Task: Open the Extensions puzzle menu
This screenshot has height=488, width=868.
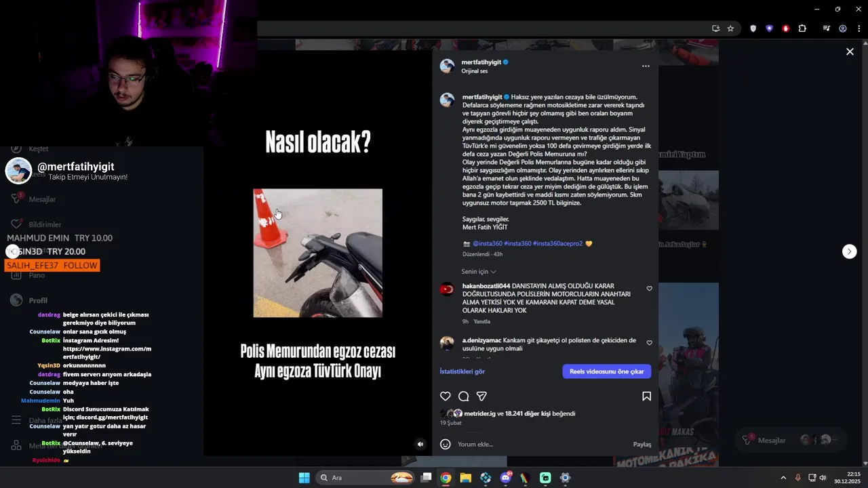Action: coord(802,28)
